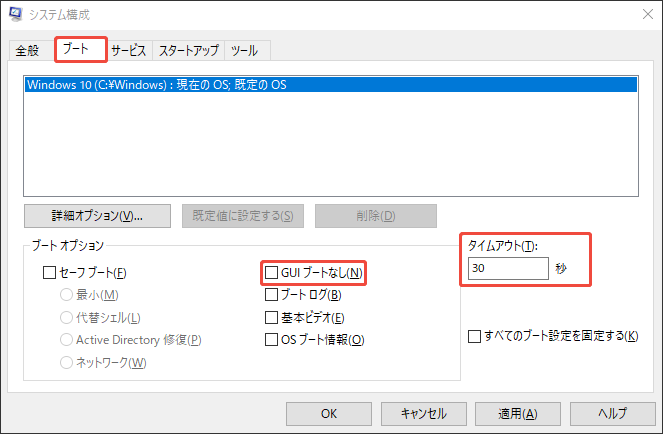Choose the 代替シェル(L) radio option
This screenshot has width=663, height=434.
pos(66,317)
